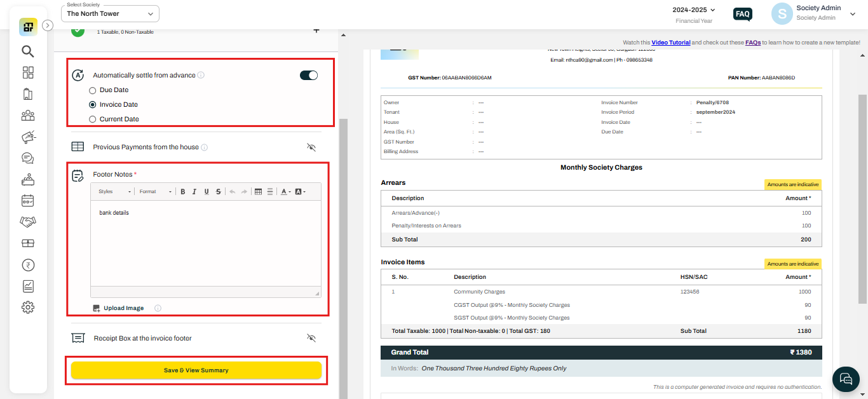This screenshot has width=868, height=399.
Task: Click the Save & View Summary button
Action: click(x=196, y=370)
